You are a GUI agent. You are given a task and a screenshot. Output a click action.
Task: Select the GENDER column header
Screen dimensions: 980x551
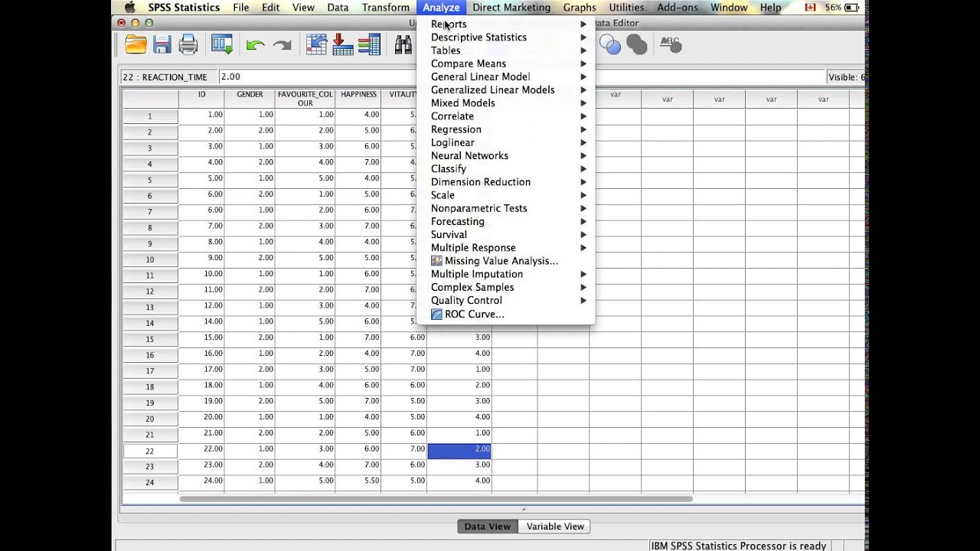pos(250,99)
